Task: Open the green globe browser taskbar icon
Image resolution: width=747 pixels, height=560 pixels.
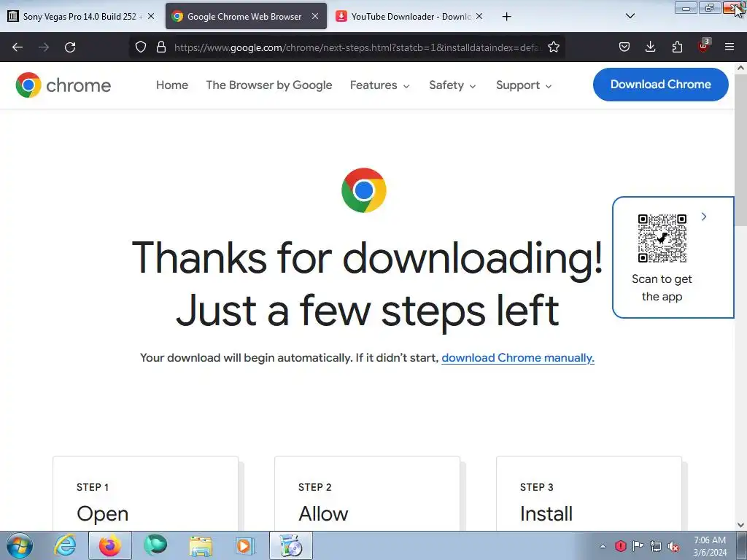Action: click(x=155, y=545)
